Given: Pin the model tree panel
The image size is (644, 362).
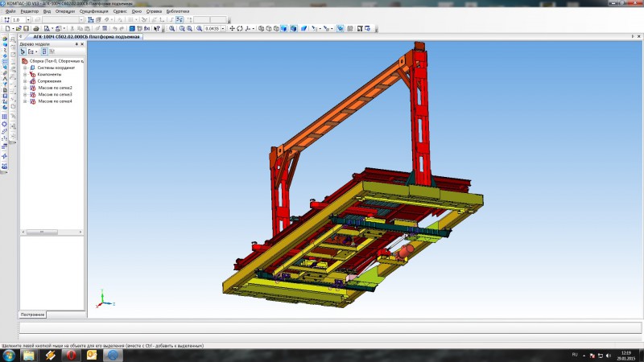Looking at the screenshot, I should (x=76, y=44).
